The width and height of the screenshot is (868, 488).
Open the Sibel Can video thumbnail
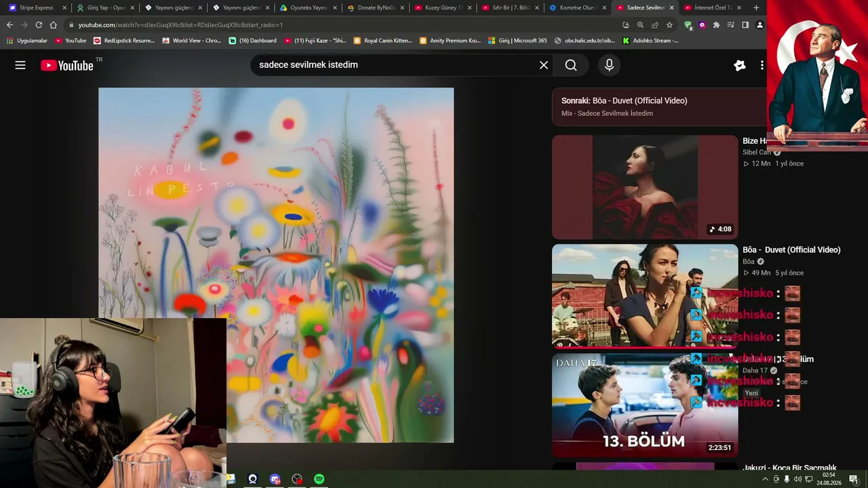645,187
